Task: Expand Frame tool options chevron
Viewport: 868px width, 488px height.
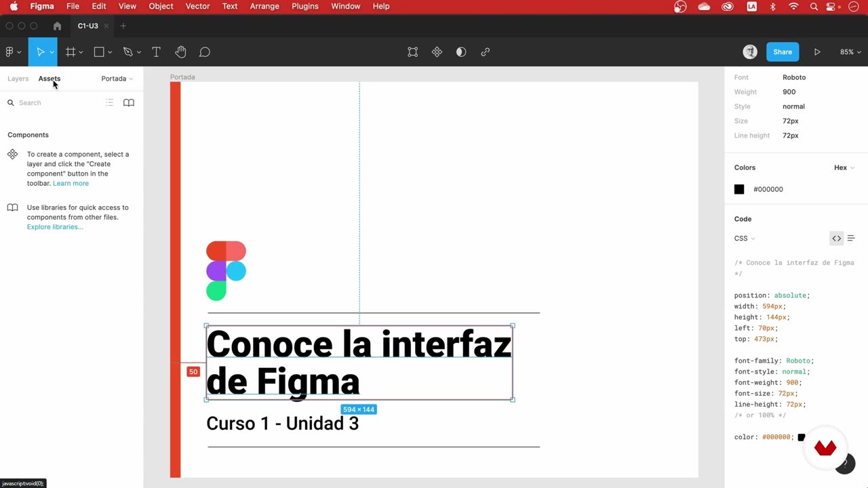Action: click(81, 52)
